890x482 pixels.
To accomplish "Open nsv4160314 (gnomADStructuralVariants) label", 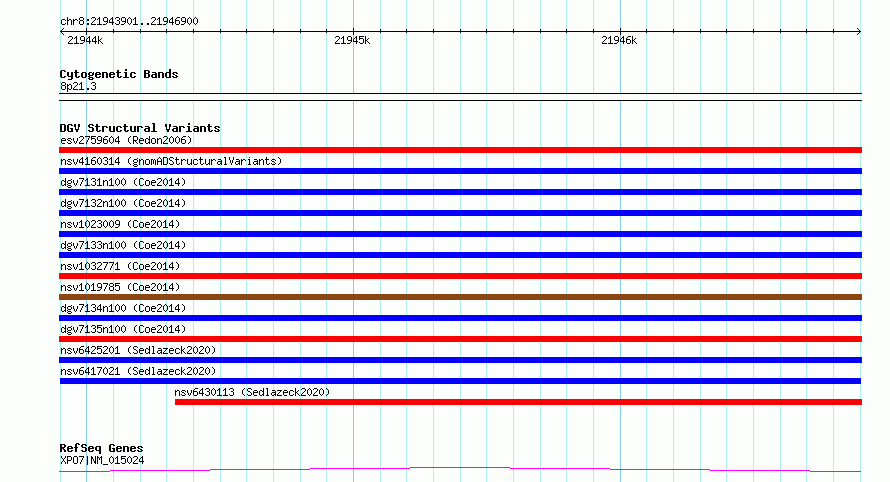I will click(x=171, y=161).
